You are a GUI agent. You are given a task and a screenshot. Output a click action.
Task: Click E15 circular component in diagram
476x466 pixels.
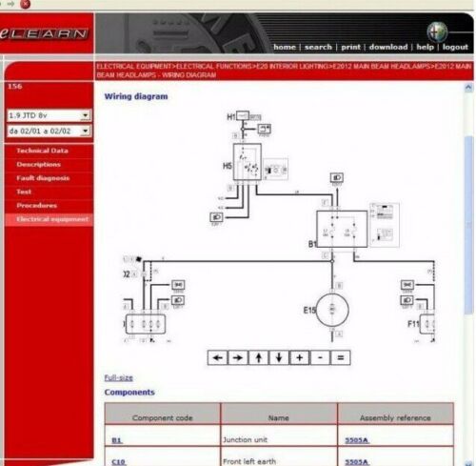(332, 310)
